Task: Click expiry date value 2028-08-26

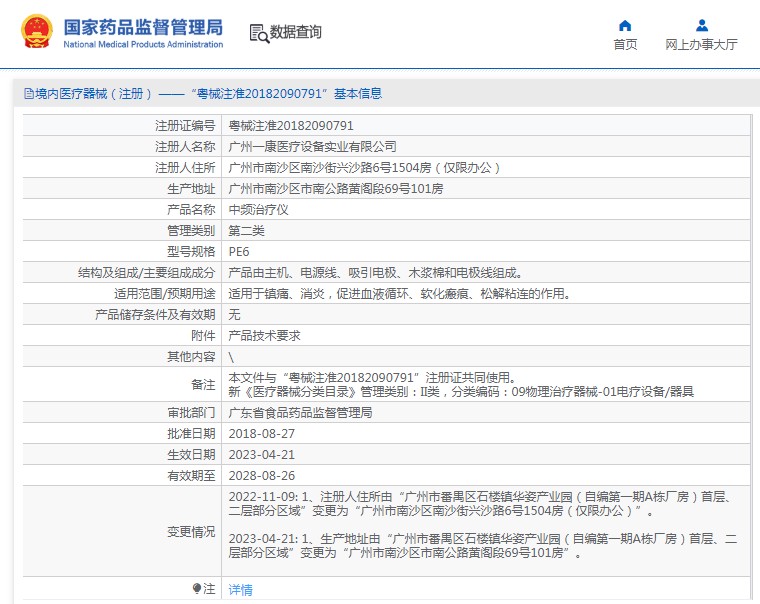Action: tap(262, 476)
